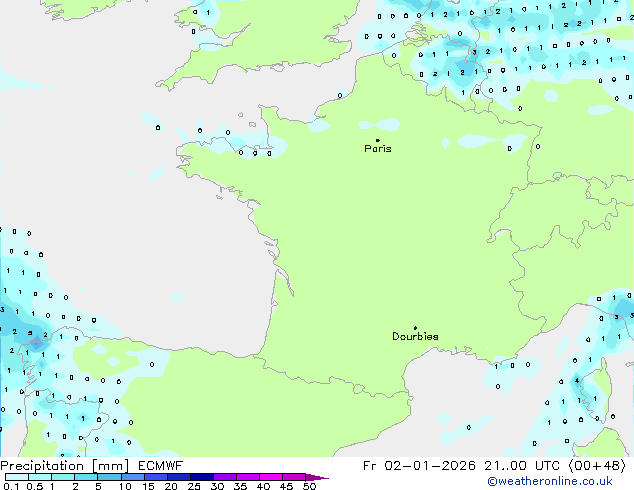Pick the 2–5 mm legend swatch
The height and width of the screenshot is (490, 634).
click(86, 477)
